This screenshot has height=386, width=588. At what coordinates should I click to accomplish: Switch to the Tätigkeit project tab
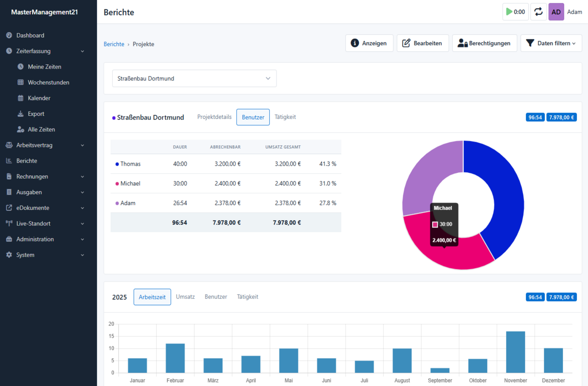pos(285,117)
